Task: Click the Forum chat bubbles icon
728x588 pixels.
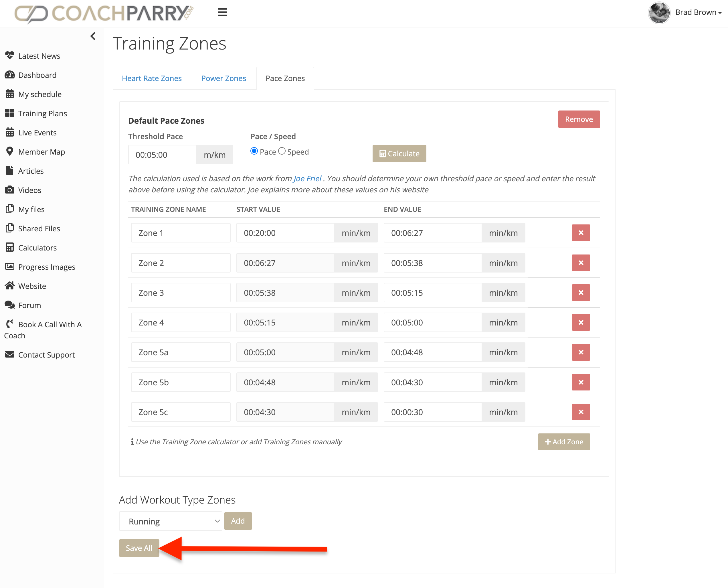Action: click(x=10, y=305)
